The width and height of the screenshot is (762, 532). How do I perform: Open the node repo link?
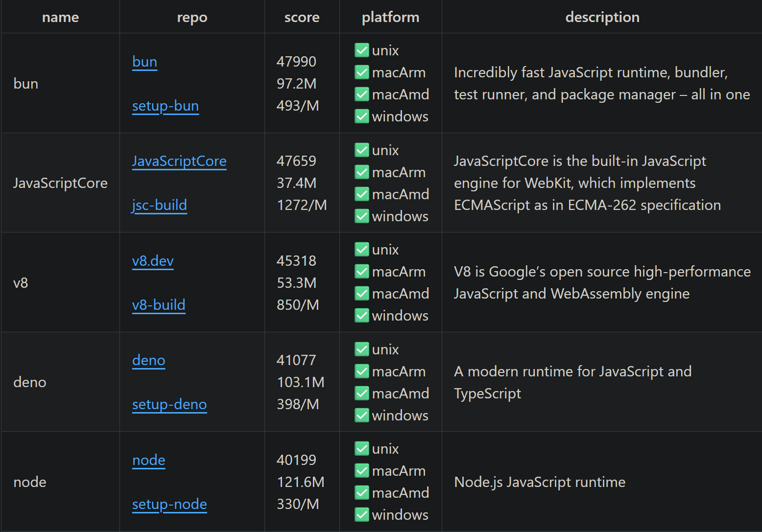pos(149,460)
